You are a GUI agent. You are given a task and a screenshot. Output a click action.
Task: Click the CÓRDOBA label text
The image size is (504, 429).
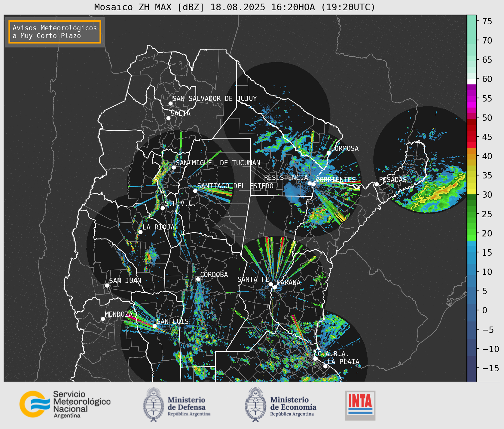tap(214, 275)
